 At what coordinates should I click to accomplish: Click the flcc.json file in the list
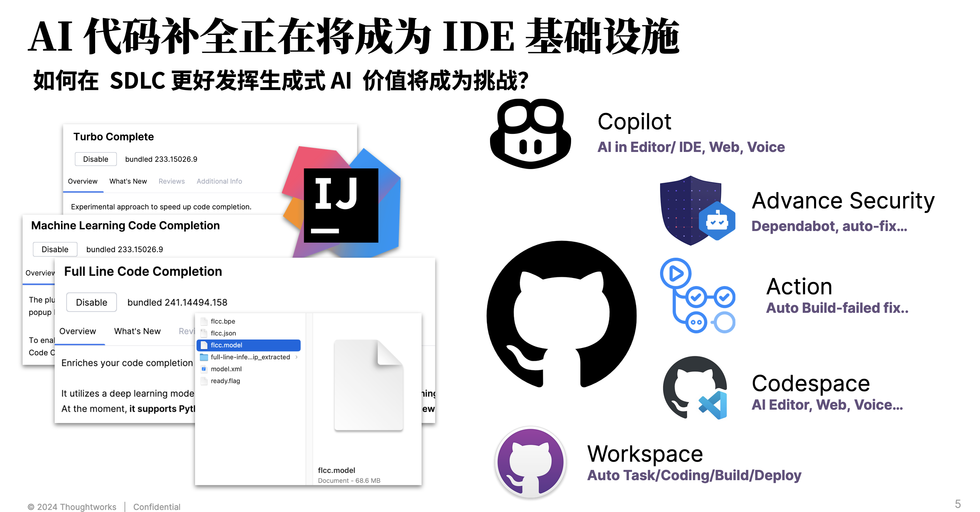(x=223, y=333)
